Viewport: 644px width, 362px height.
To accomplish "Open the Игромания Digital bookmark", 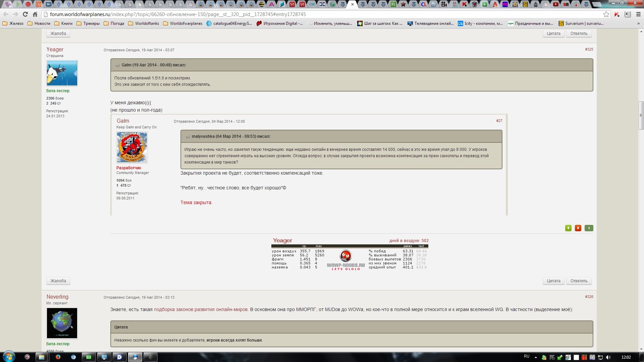I will pyautogui.click(x=279, y=23).
